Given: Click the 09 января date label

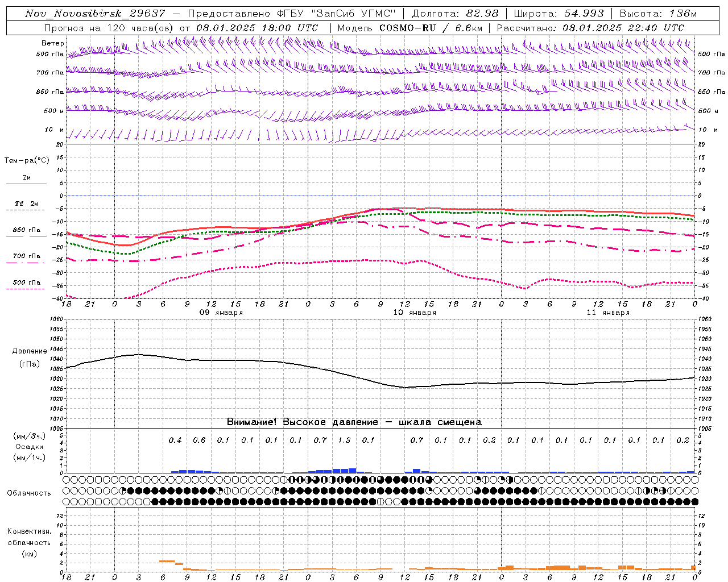Looking at the screenshot, I should pos(221,313).
